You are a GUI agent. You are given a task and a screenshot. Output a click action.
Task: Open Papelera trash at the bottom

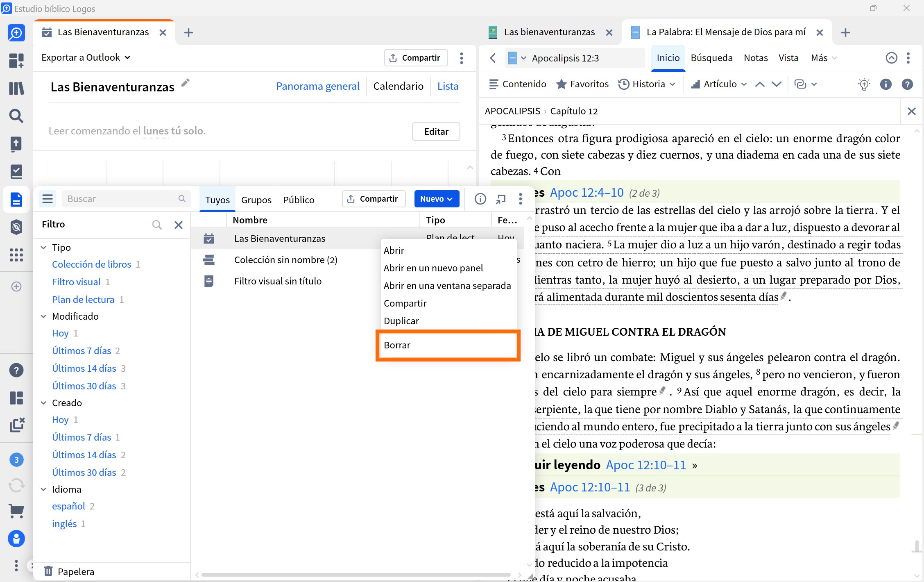[69, 571]
